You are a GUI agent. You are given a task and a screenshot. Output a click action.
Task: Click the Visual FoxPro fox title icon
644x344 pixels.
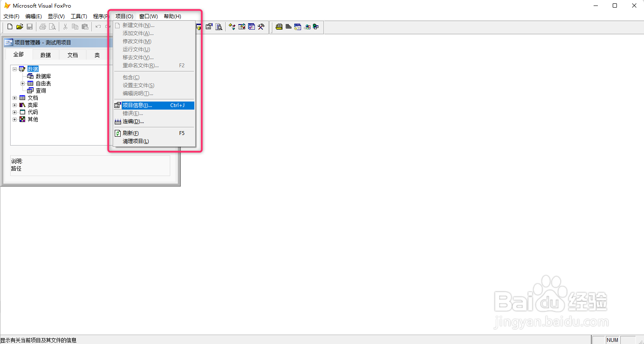(7, 6)
